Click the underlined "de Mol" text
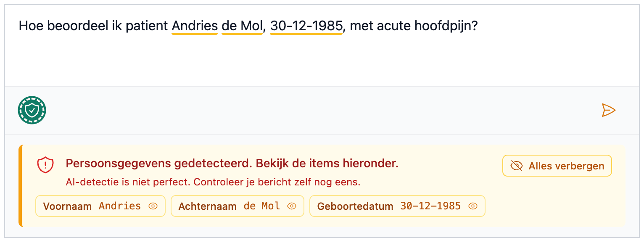 (x=242, y=26)
